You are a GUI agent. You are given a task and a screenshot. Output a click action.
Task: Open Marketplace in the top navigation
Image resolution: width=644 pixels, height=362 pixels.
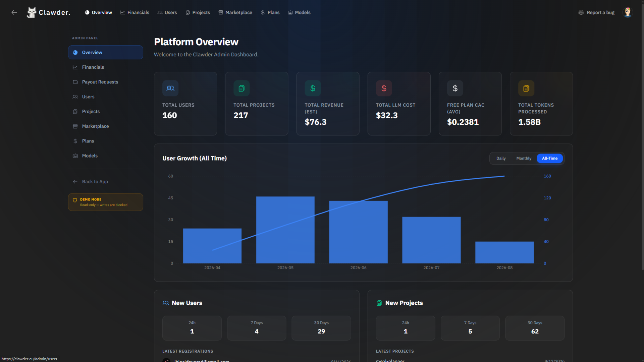(x=235, y=12)
